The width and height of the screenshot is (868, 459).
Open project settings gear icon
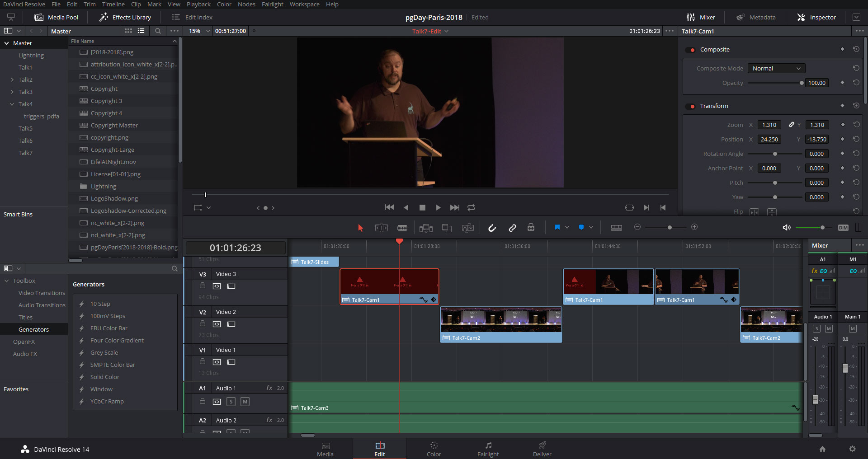852,449
